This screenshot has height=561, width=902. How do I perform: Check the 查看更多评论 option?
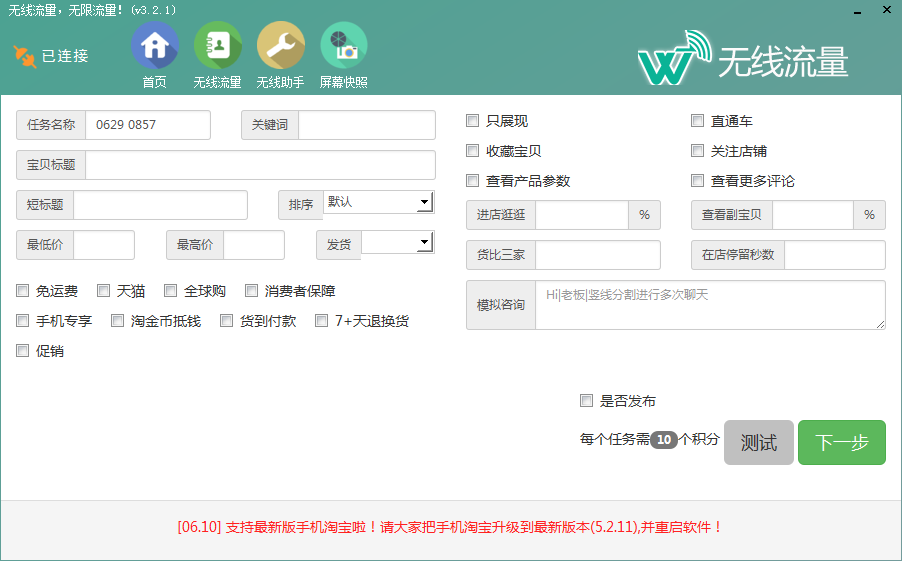coord(697,180)
